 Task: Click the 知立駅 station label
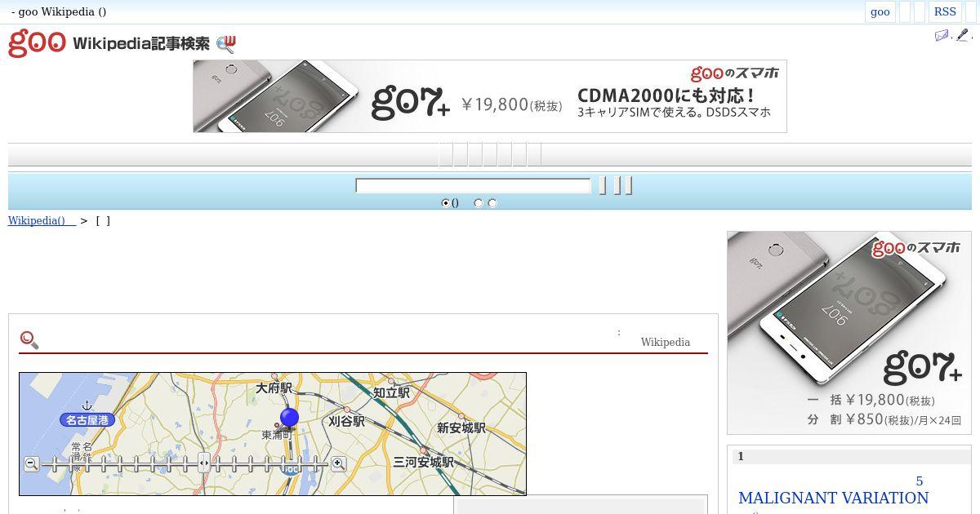click(391, 392)
